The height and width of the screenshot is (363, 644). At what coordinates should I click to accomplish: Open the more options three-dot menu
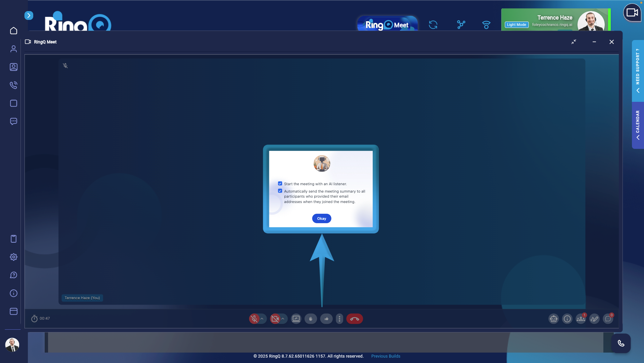(339, 319)
